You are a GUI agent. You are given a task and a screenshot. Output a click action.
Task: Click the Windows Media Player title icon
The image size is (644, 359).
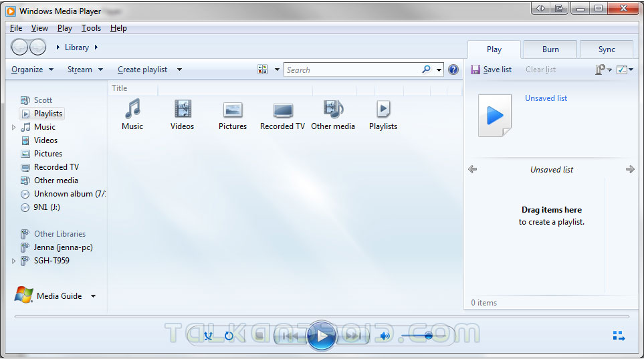11,11
